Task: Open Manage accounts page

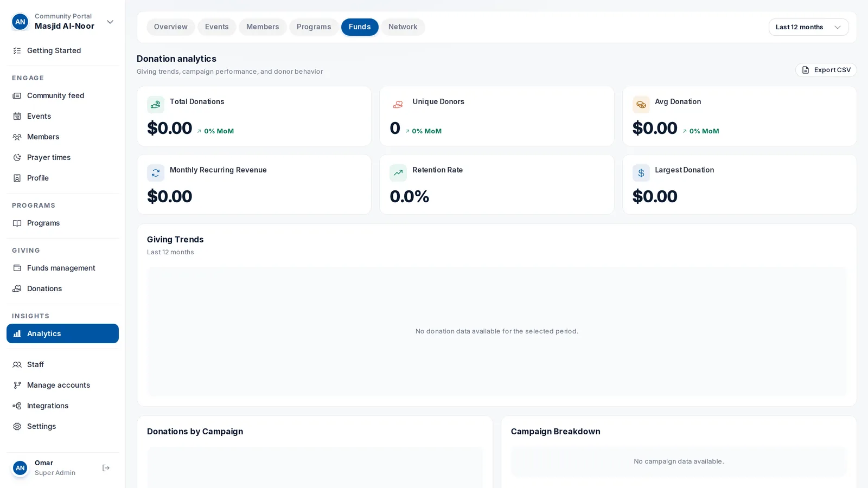Action: pos(62,385)
